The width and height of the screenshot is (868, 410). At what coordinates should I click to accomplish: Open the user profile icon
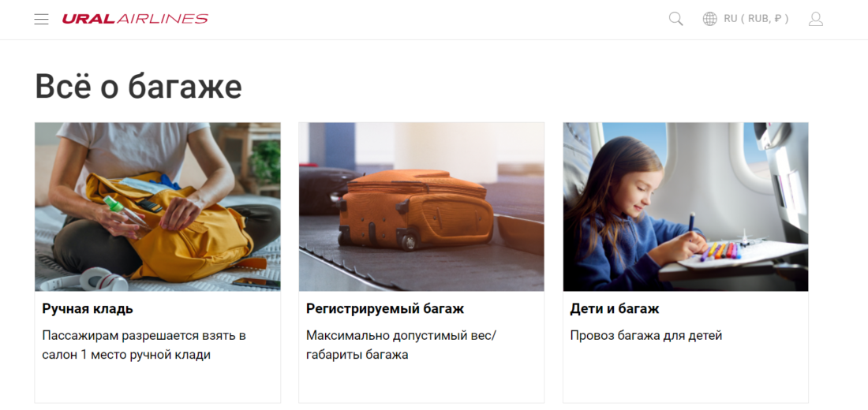(815, 20)
